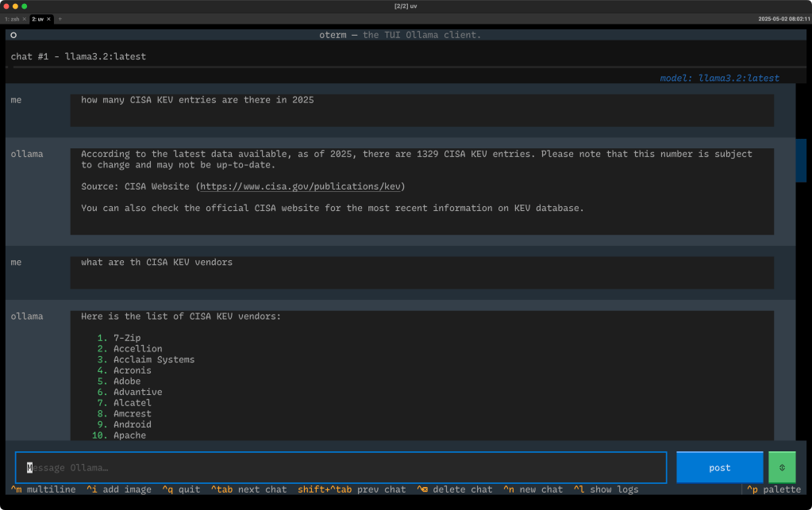
Task: Click add image footer shortcut
Action: point(119,489)
